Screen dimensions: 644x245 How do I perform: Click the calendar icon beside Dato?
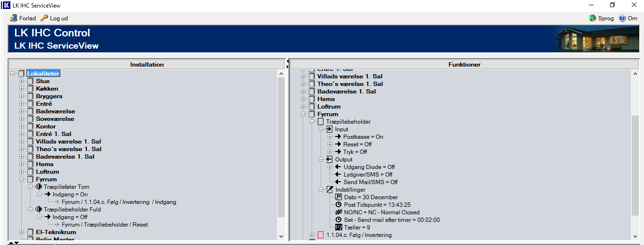(339, 197)
